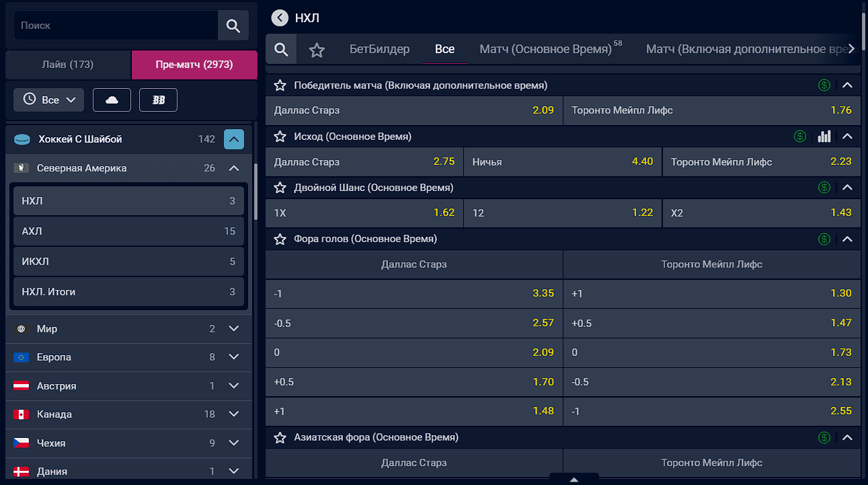868x485 pixels.
Task: Select Торонто handicap -0.5 at 2.13
Action: click(712, 382)
